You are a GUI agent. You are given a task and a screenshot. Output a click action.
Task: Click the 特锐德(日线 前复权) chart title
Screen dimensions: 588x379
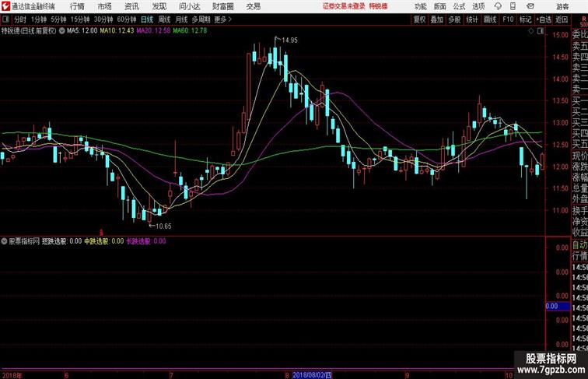point(29,31)
